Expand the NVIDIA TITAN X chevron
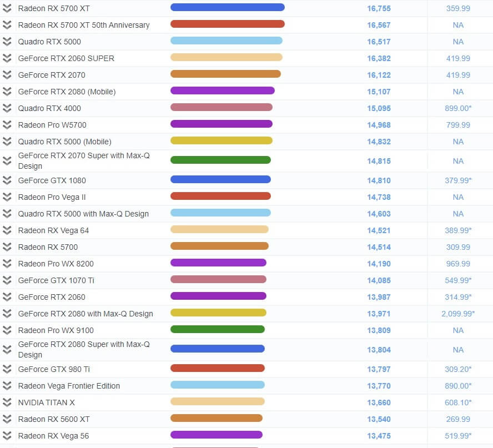The image size is (493, 448). (x=7, y=402)
